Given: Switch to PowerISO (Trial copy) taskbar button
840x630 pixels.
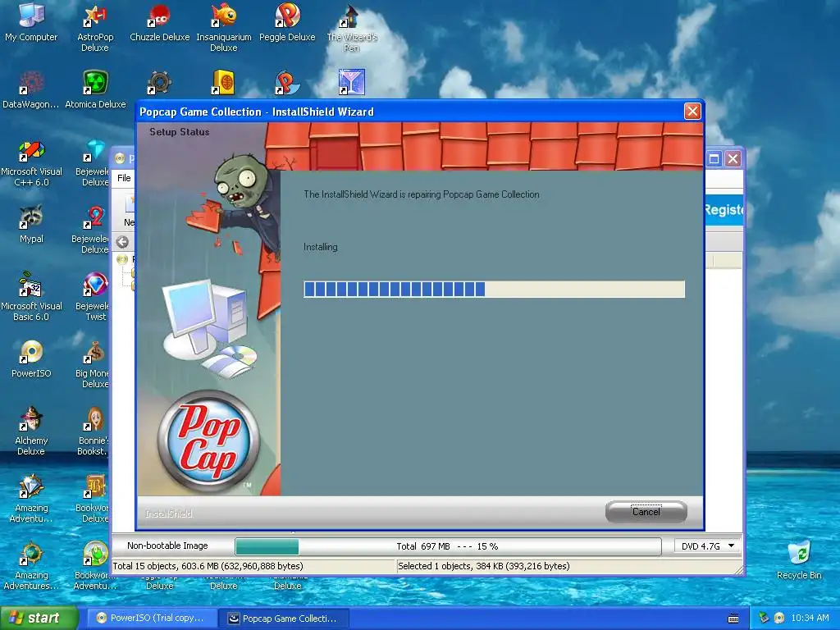Looking at the screenshot, I should pyautogui.click(x=151, y=619).
